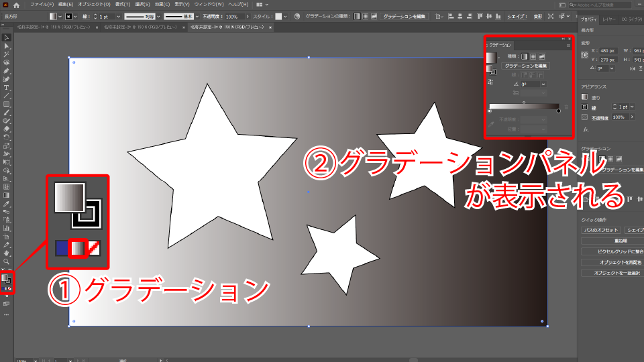Open the ファイル(F) menu
Viewport: 644px width, 362px height.
(42, 5)
